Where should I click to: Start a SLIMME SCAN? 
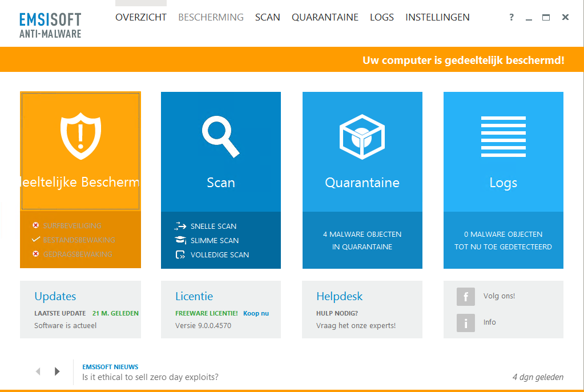pyautogui.click(x=215, y=240)
